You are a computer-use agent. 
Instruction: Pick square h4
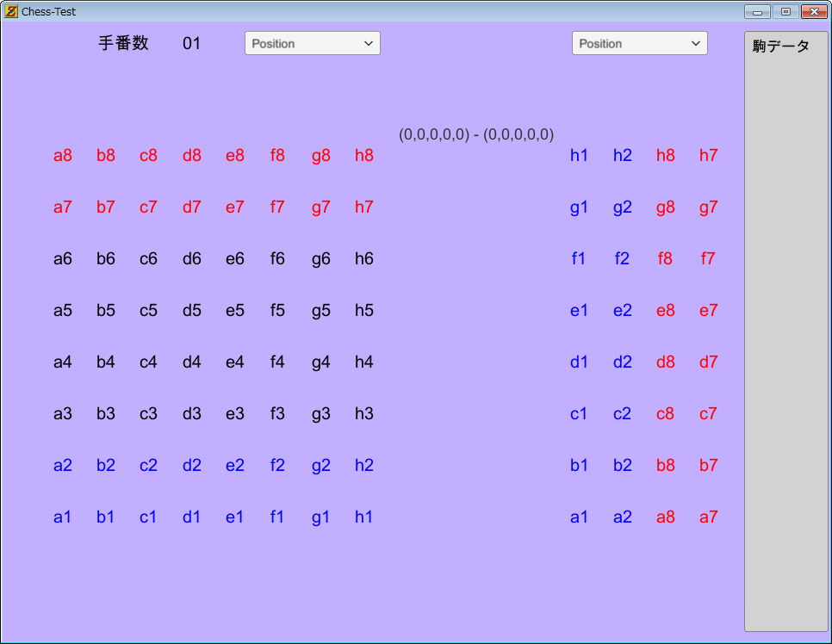coord(364,362)
